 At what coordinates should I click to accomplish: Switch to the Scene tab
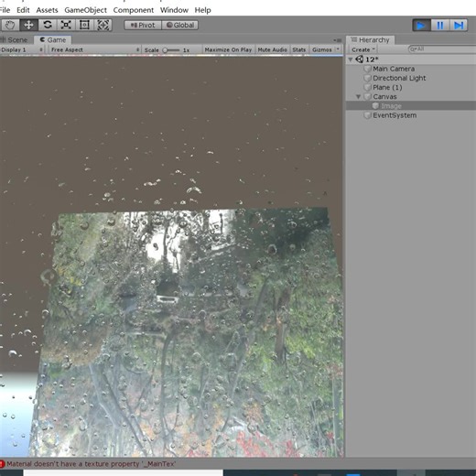[15, 40]
